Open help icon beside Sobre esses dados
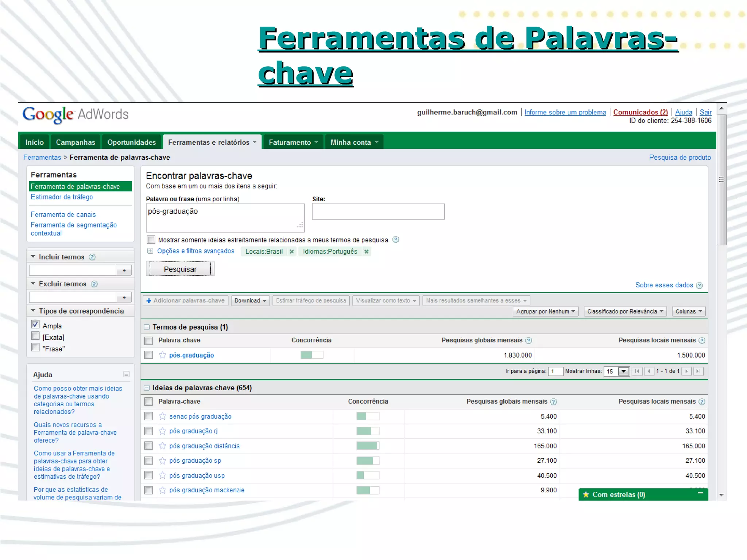The image size is (747, 560). [699, 285]
